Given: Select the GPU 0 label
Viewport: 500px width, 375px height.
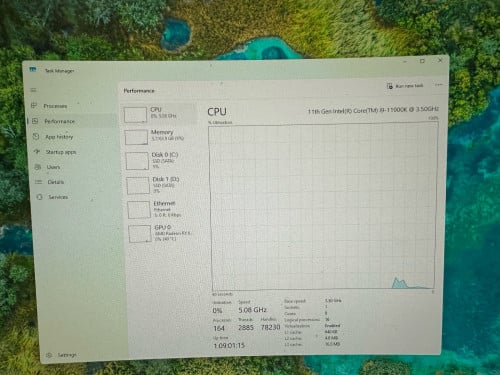Looking at the screenshot, I should (163, 227).
